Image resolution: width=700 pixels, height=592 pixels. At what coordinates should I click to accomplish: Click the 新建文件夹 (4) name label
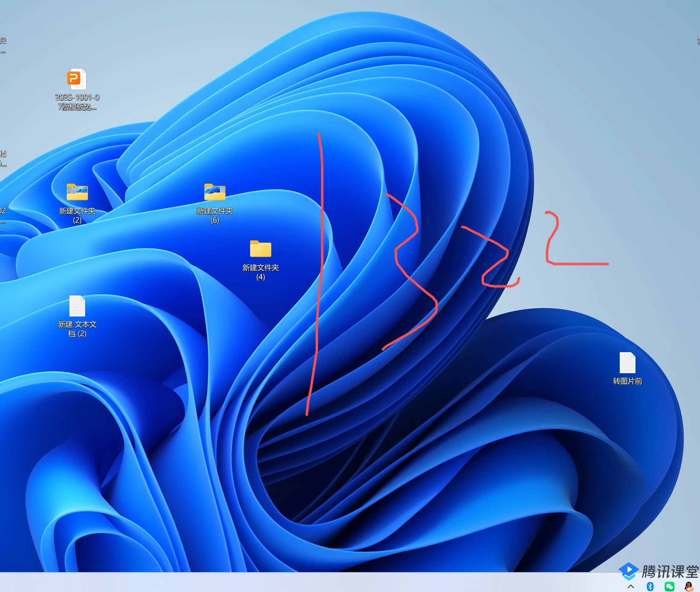[260, 272]
